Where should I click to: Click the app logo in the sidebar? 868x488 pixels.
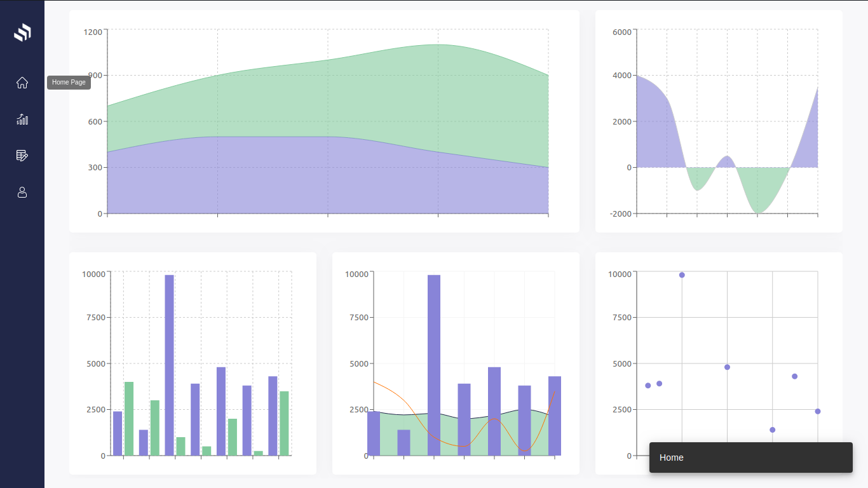[x=22, y=32]
